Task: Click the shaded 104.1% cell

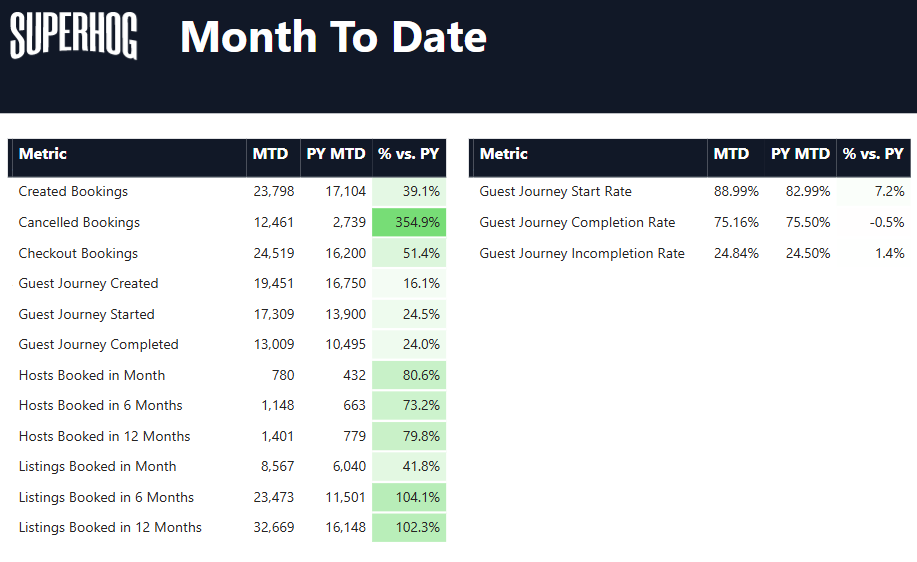Action: 409,498
